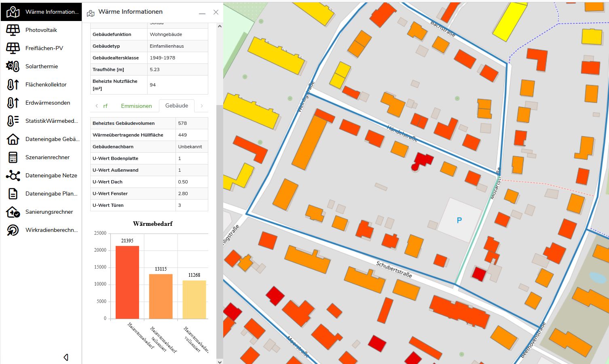Open the Flächenkollektor thermometer icon

click(x=13, y=84)
